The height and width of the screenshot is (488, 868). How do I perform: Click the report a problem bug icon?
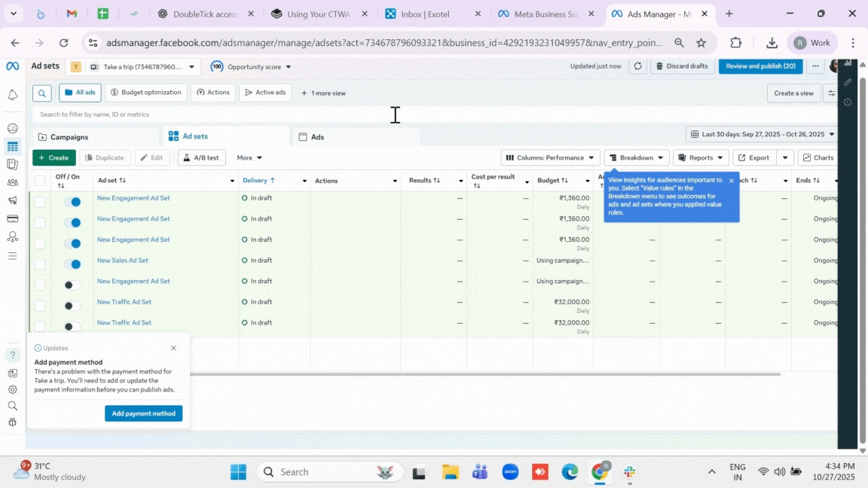pos(13,422)
